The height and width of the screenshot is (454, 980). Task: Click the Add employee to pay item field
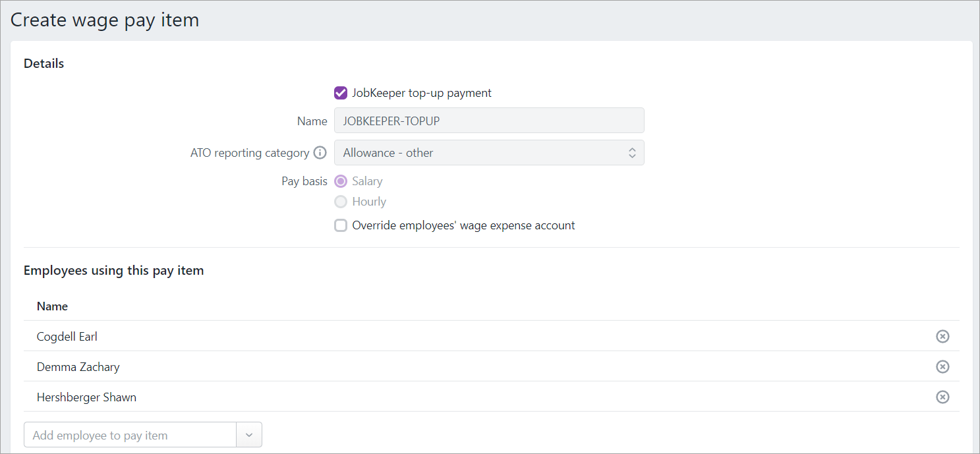130,436
